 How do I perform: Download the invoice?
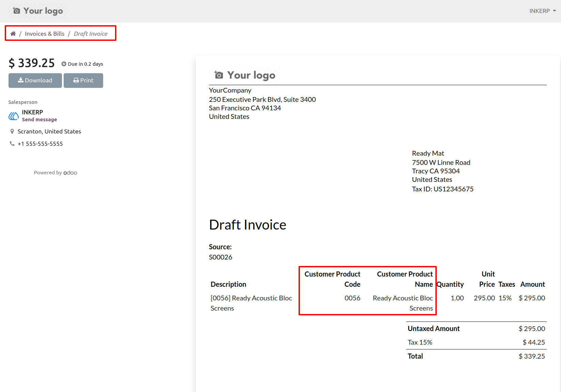point(35,80)
